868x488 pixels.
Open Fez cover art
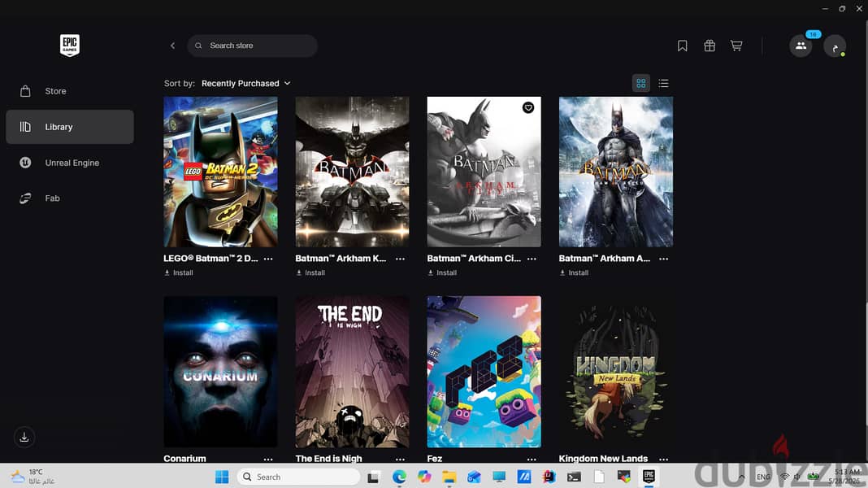pyautogui.click(x=484, y=372)
